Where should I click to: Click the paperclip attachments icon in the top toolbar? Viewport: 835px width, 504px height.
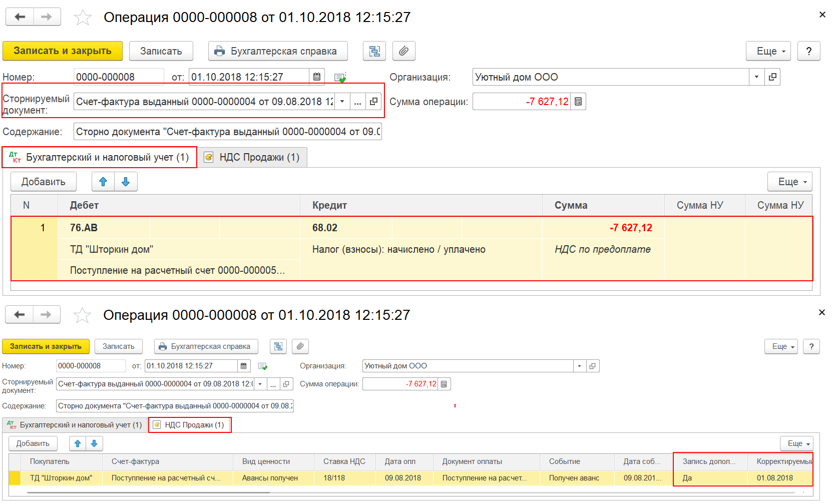403,51
